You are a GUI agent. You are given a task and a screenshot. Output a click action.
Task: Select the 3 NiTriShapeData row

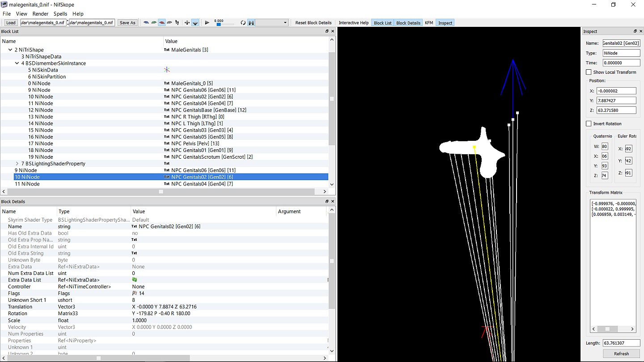(x=164, y=57)
